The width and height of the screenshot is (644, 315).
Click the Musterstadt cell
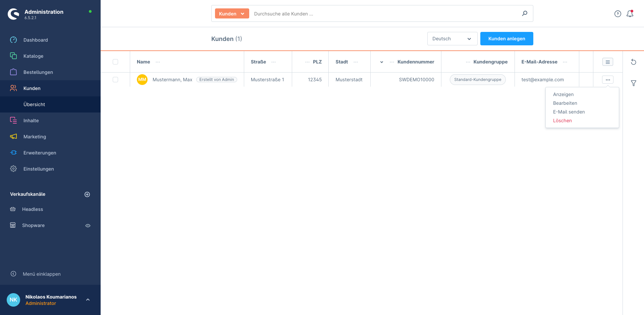coord(349,80)
